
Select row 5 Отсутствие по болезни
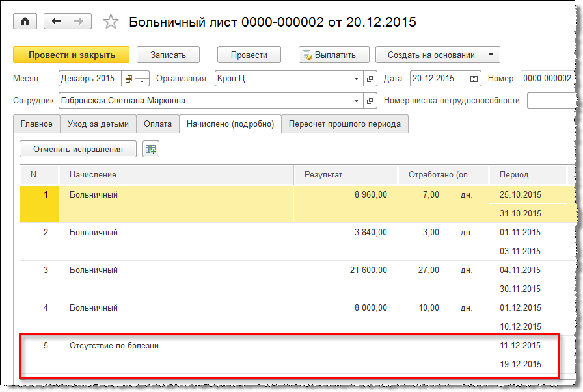114,346
